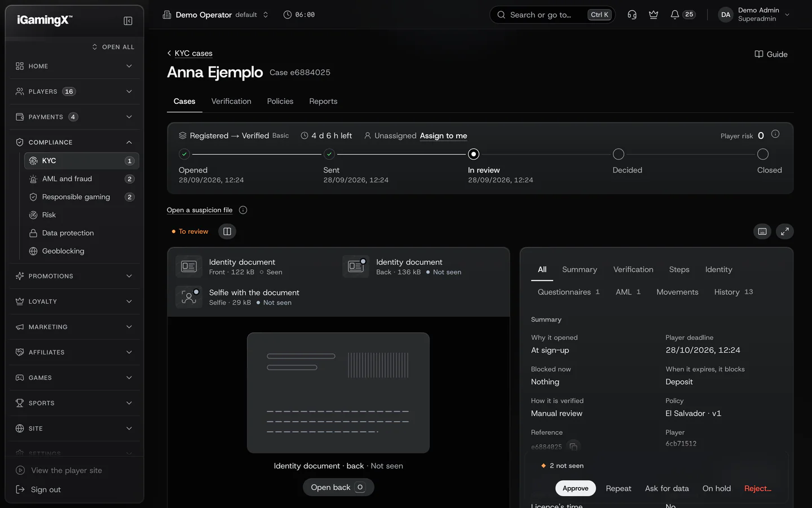812x508 pixels.
Task: Expand the MARKETING section chevron
Action: [129, 327]
